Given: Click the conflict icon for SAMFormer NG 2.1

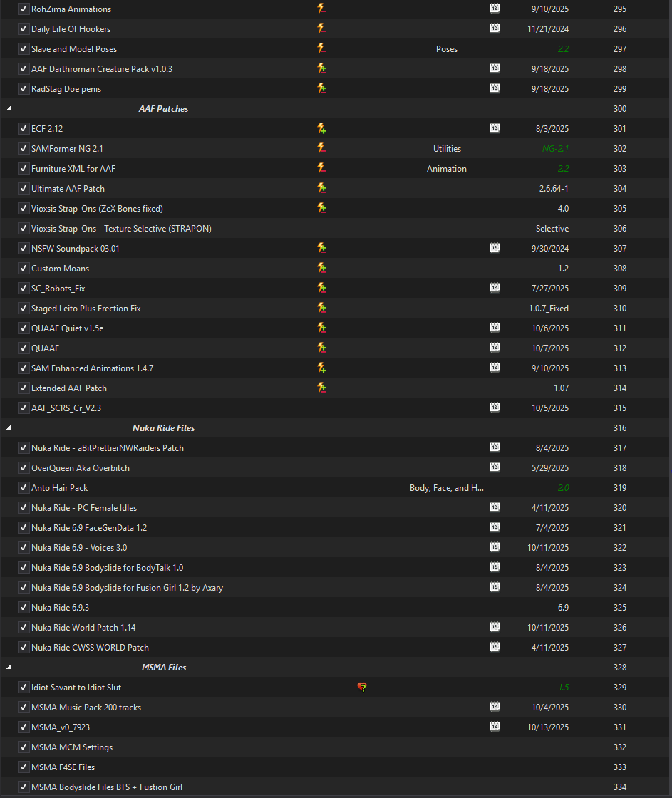Looking at the screenshot, I should click(321, 148).
